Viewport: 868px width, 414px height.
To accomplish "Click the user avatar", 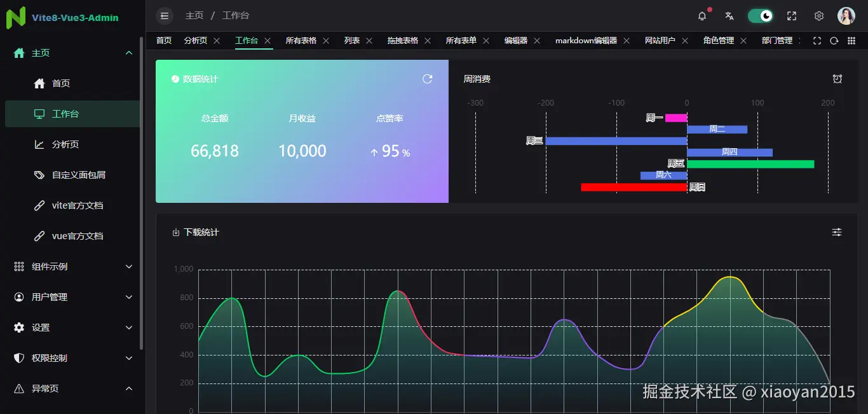I will (x=846, y=16).
